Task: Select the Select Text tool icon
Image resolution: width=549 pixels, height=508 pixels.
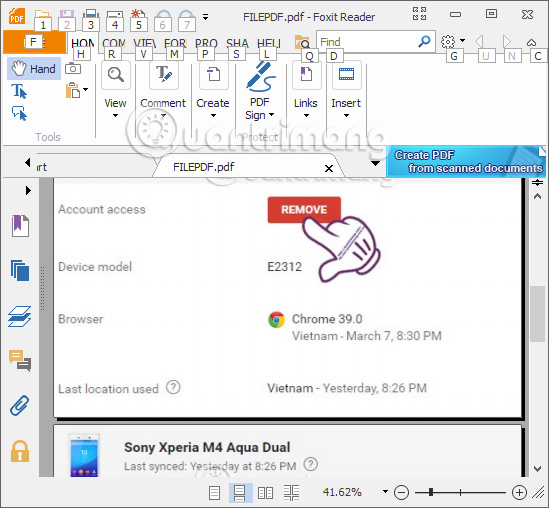Action: 19,91
